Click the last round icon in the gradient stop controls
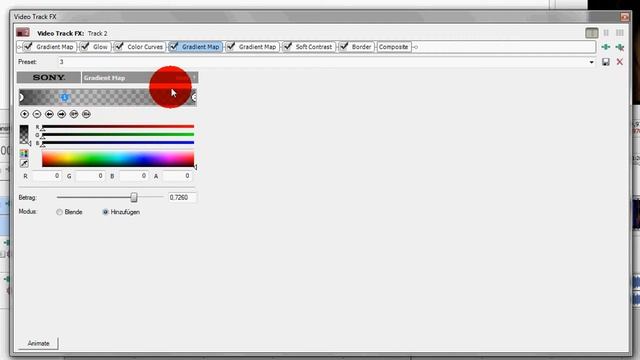Screen dimensions: 640x360 (x=86, y=114)
